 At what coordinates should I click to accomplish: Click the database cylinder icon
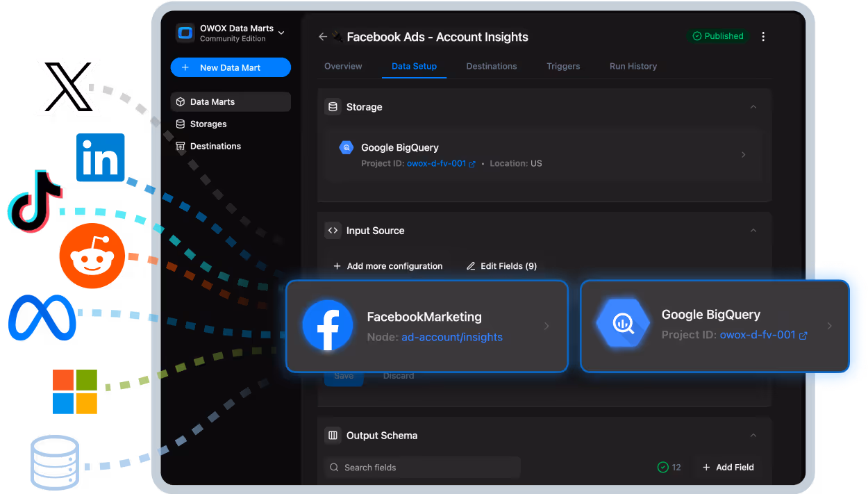tap(55, 463)
